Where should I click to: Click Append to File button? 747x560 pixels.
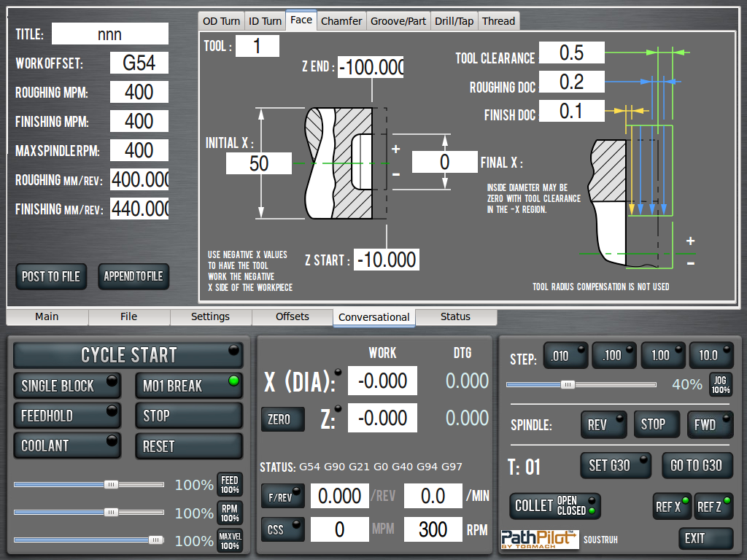pos(133,276)
